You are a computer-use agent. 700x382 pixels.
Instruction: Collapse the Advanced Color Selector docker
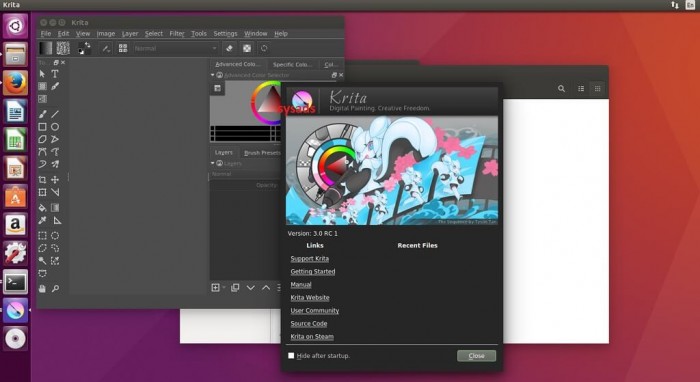[212, 75]
